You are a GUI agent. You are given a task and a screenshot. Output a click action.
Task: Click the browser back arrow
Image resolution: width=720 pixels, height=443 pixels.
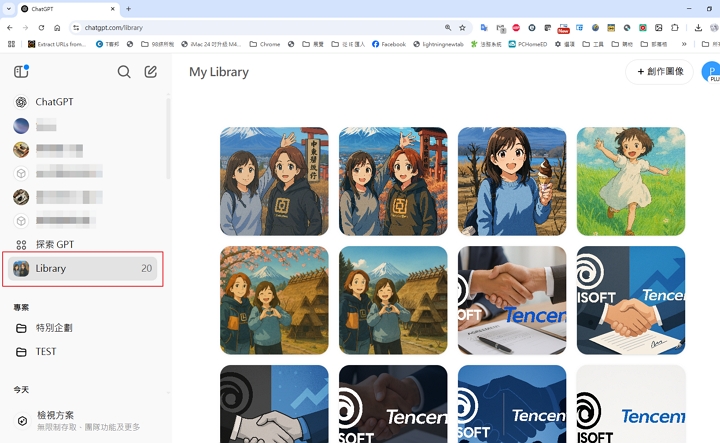coord(10,28)
